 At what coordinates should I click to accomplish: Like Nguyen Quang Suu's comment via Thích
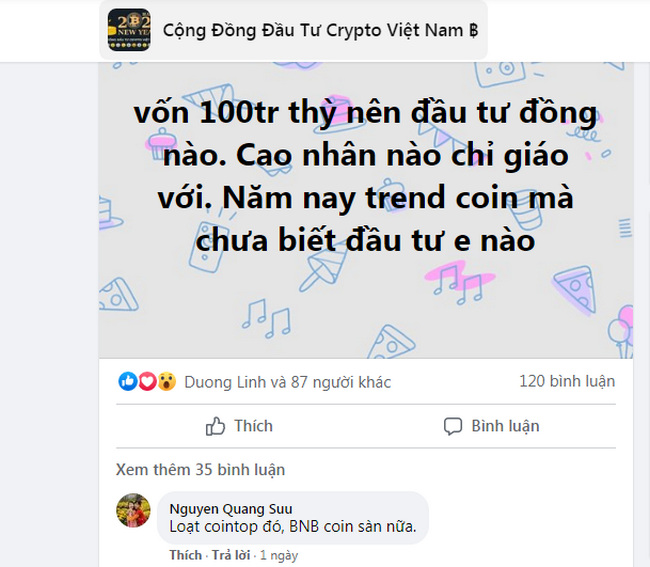point(185,555)
